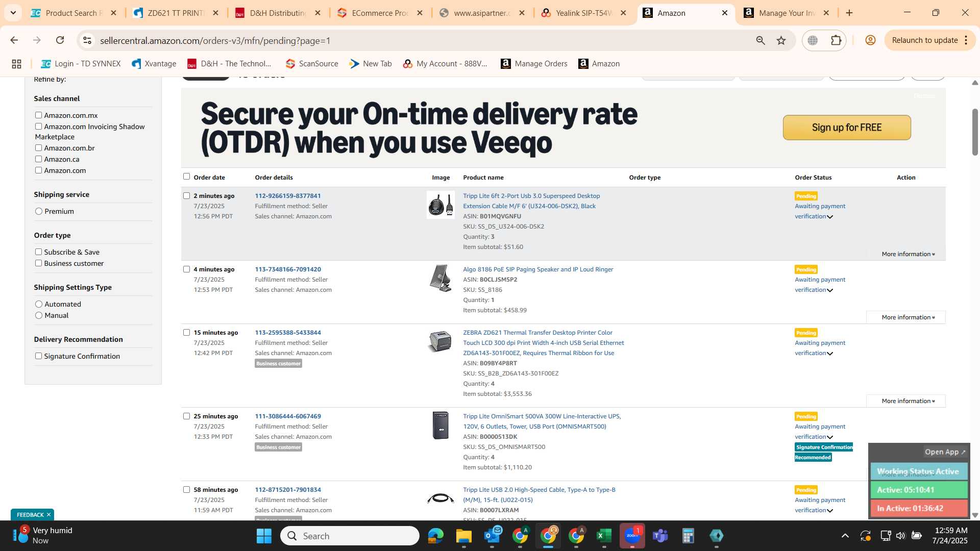Switch to the Yealink SIP-T54W tab
Viewport: 980px width, 551px height.
click(584, 13)
